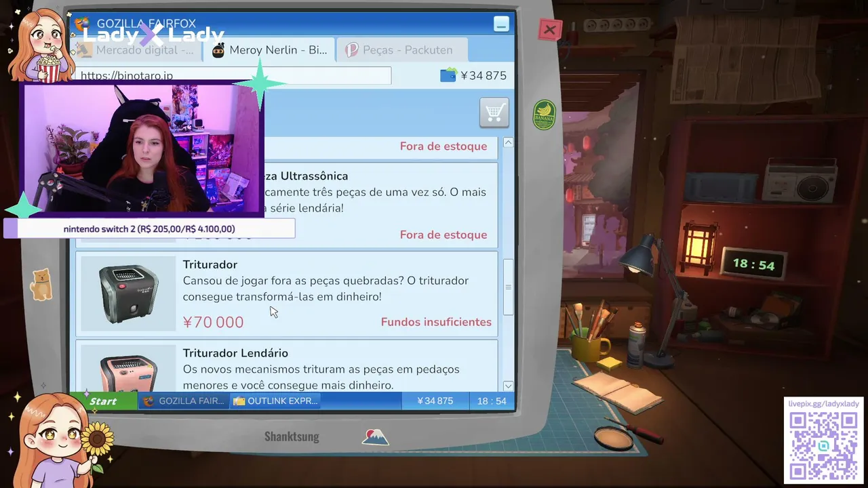Open the shopping cart
Screen dimensions: 868x488
[x=494, y=113]
